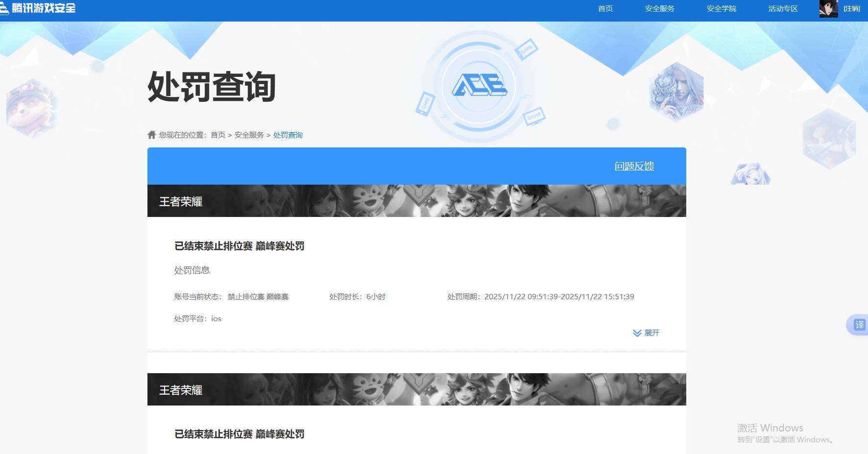Open the 安全服务 navigation menu

658,8
